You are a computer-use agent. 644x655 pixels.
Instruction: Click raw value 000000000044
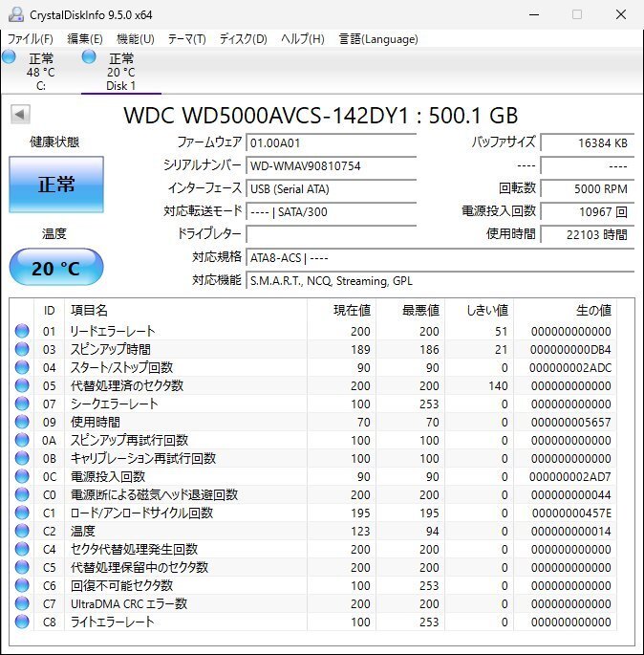point(571,494)
